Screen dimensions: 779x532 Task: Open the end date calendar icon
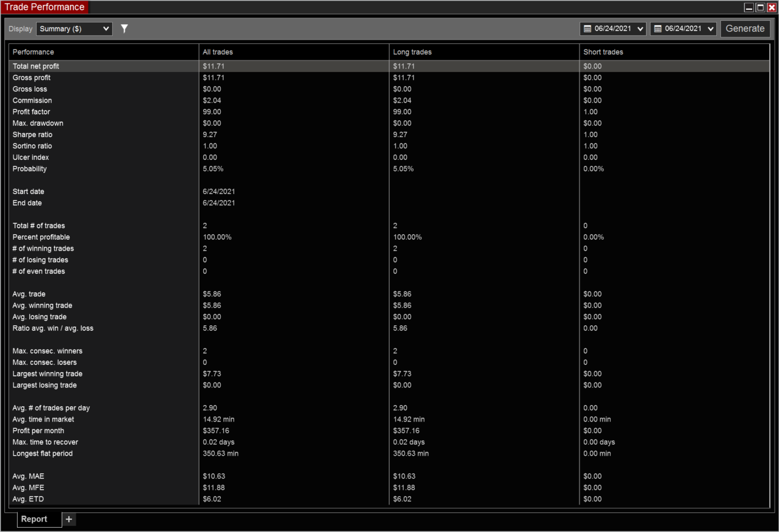(x=658, y=29)
